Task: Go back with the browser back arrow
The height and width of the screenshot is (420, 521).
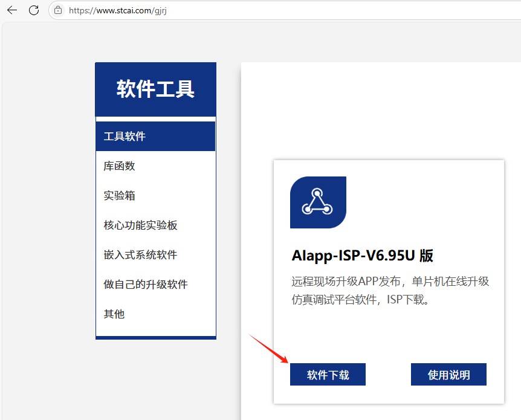Action: (12, 10)
